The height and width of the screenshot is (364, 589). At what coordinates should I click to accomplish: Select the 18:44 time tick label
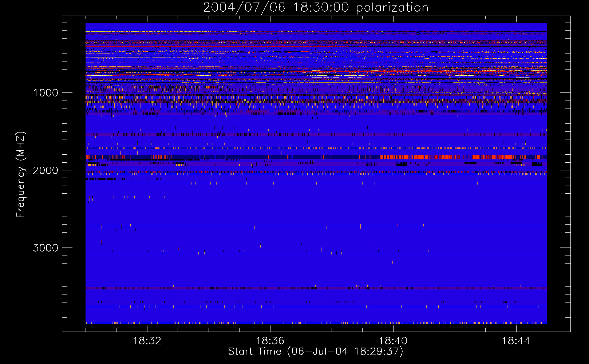(x=516, y=341)
